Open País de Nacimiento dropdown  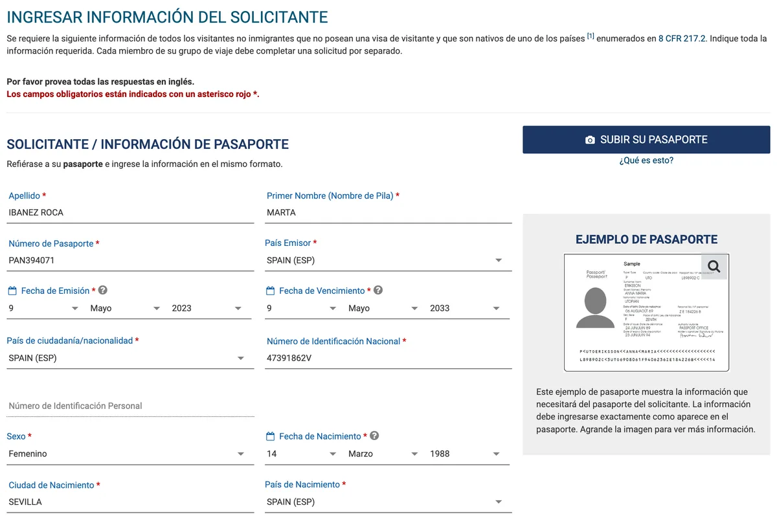point(387,502)
